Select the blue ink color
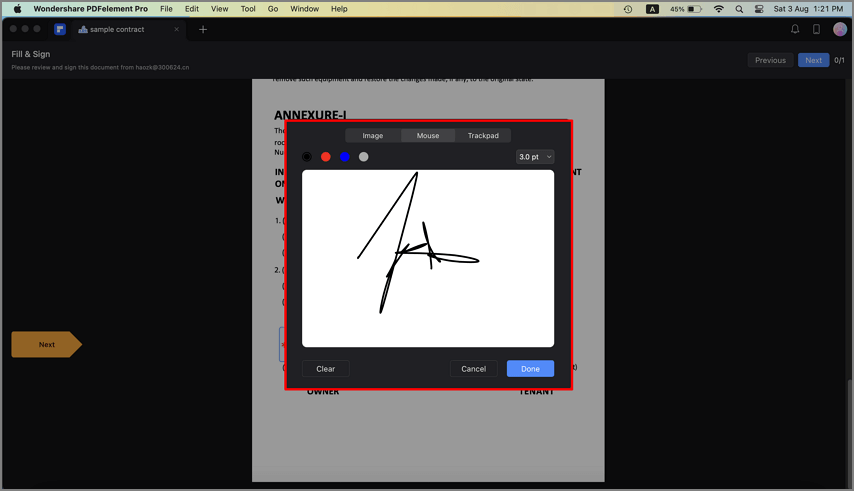The width and height of the screenshot is (854, 491). coord(345,157)
